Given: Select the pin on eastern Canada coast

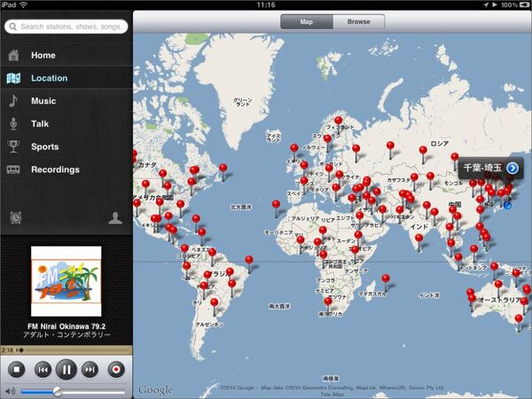Looking at the screenshot, I should click(223, 169).
